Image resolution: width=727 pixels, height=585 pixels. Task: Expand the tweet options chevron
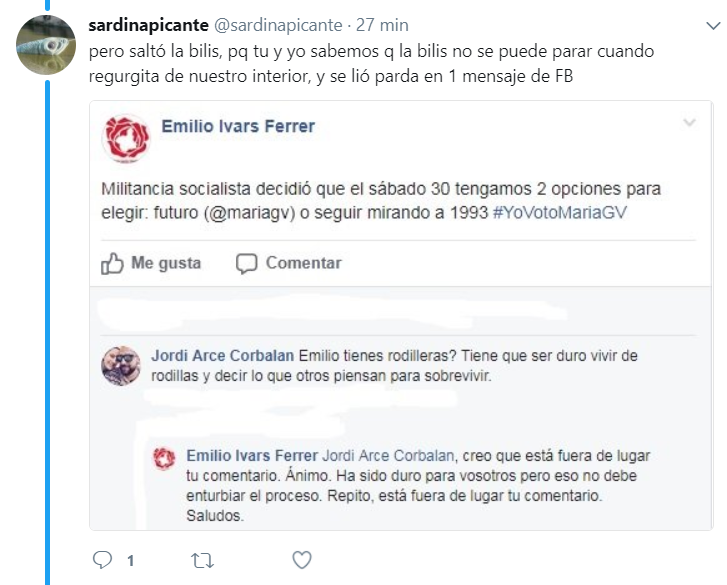(713, 25)
